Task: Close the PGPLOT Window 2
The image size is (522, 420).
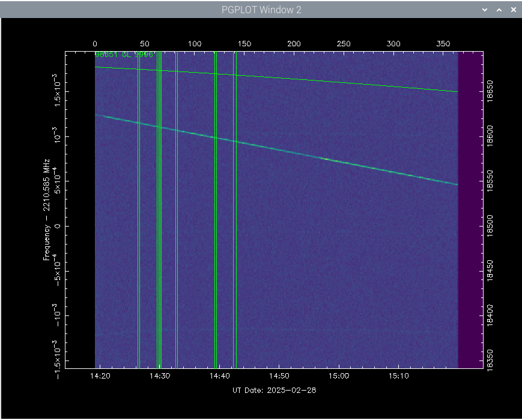Action: tap(514, 10)
